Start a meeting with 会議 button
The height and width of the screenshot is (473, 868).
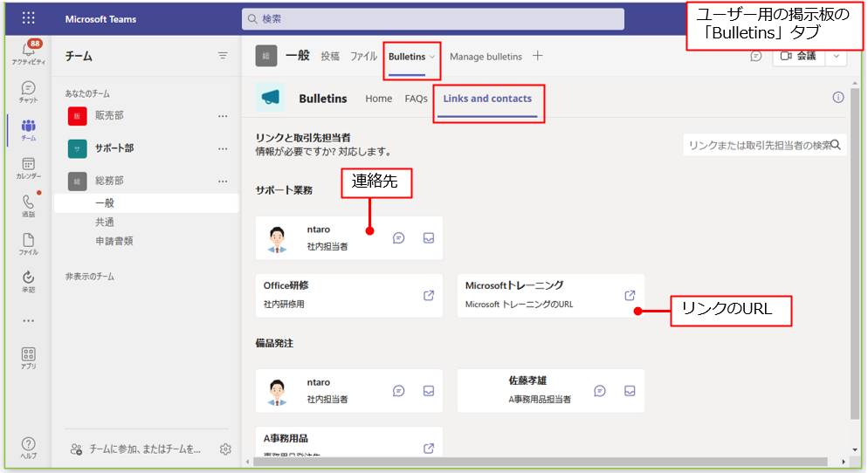[798, 56]
